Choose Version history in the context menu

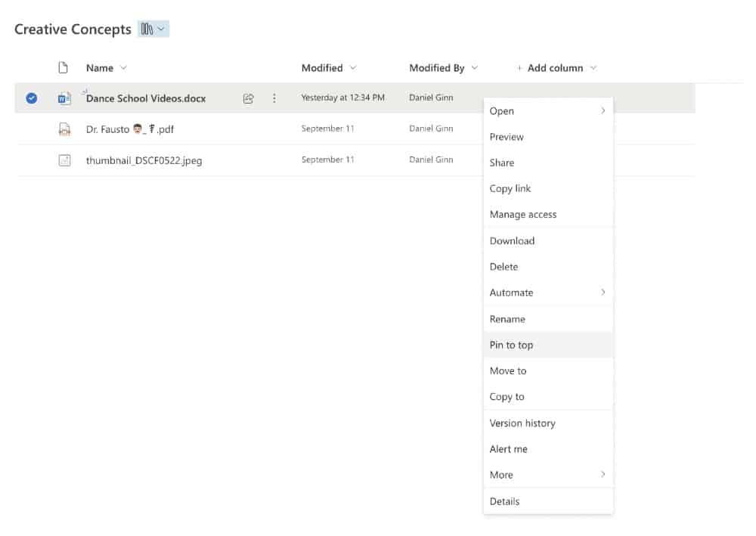tap(522, 423)
